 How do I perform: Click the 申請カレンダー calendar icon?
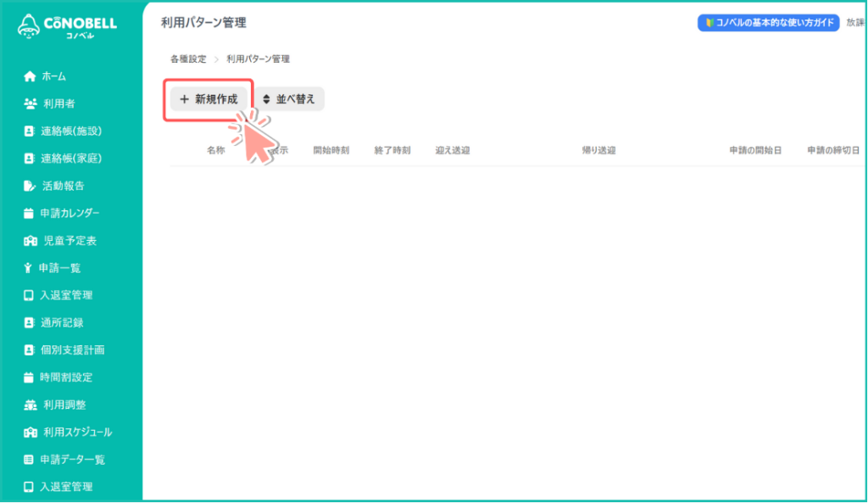tap(30, 213)
